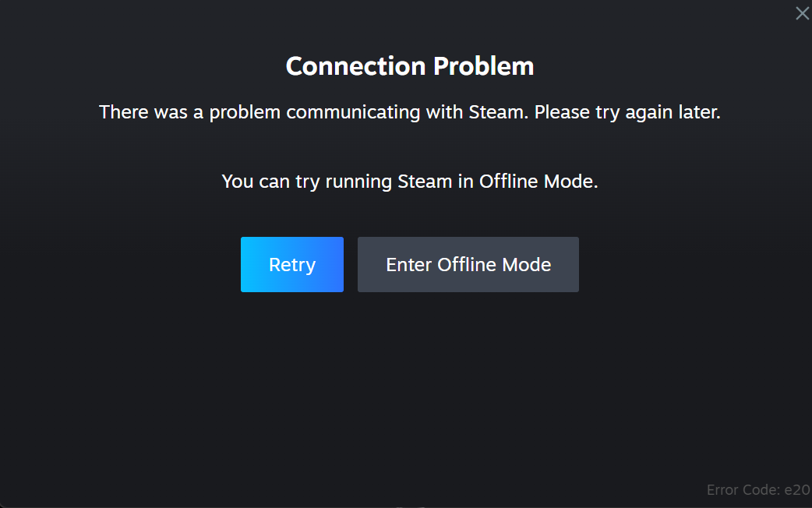Select the error code in the corner
The image size is (812, 508).
click(757, 489)
